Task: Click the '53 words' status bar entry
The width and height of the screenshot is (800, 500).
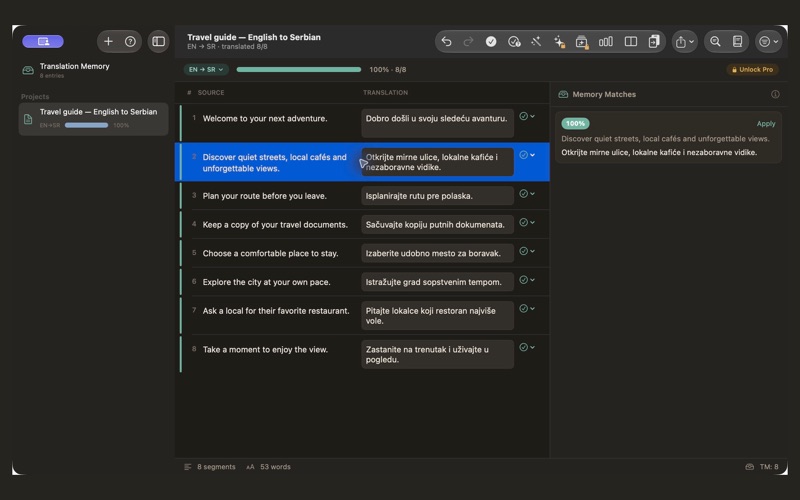Action: pyautogui.click(x=268, y=467)
